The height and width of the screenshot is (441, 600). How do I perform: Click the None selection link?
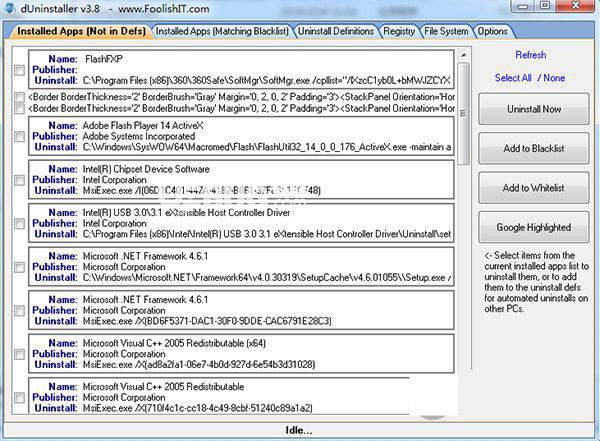554,78
